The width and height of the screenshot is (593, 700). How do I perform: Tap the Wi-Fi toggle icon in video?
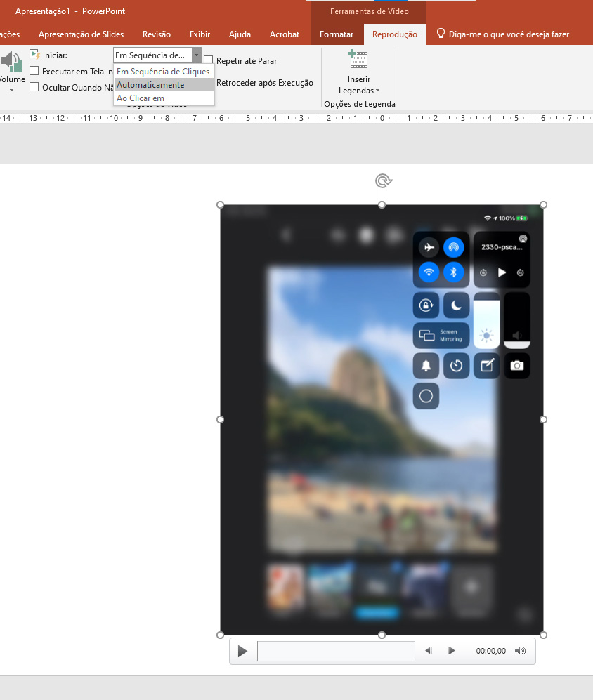point(429,272)
